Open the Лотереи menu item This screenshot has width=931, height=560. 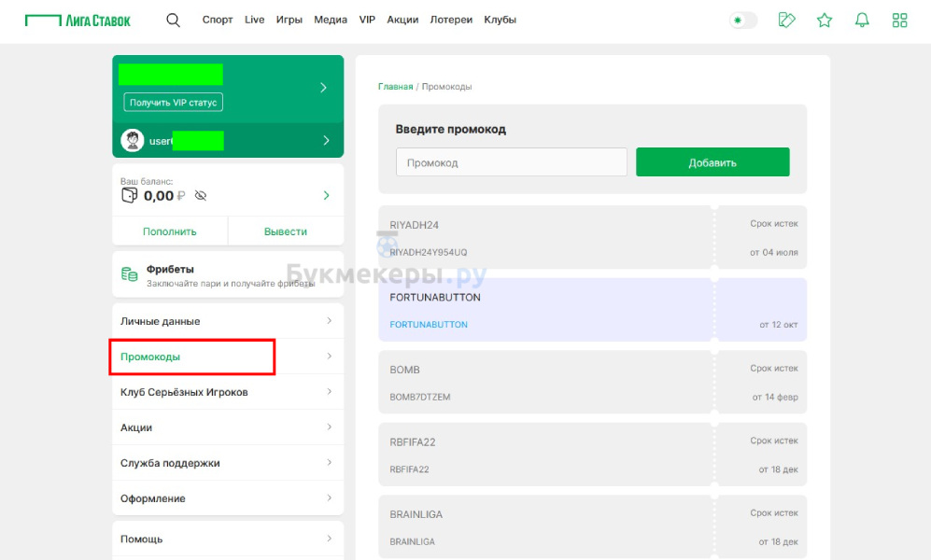(x=451, y=20)
